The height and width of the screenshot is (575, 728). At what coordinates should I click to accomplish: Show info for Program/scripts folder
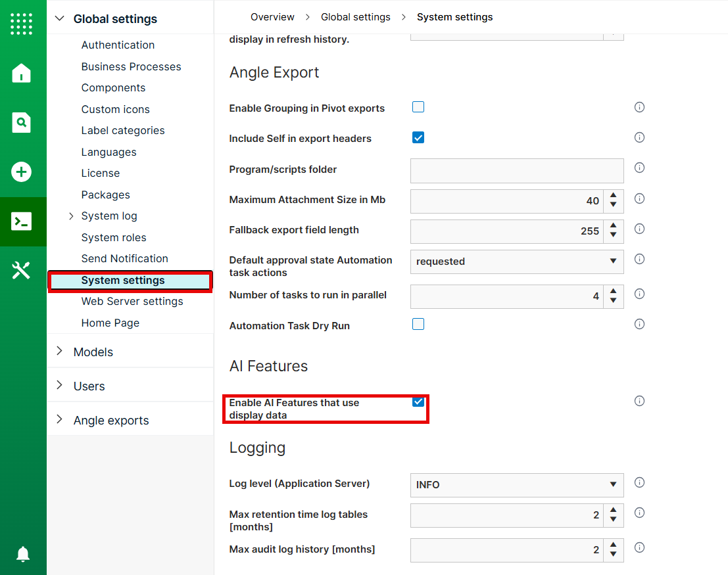click(639, 168)
